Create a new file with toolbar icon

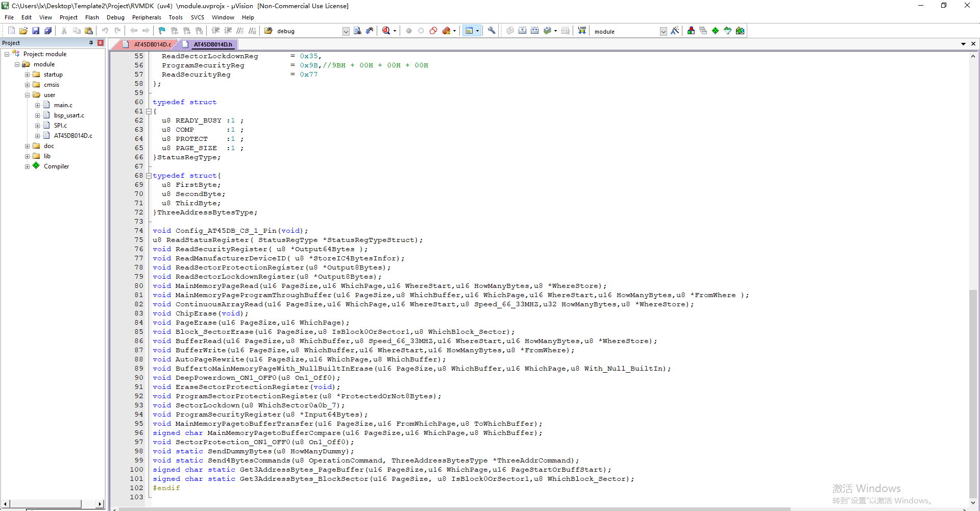[x=11, y=31]
